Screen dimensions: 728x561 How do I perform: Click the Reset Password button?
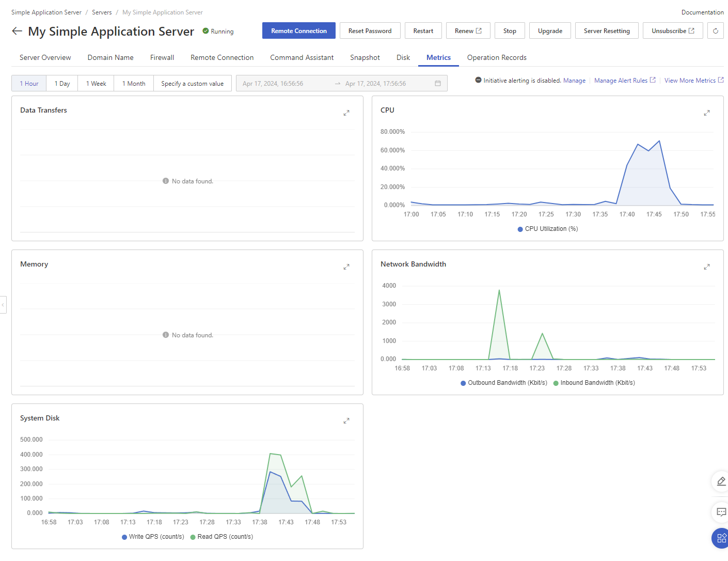370,30
